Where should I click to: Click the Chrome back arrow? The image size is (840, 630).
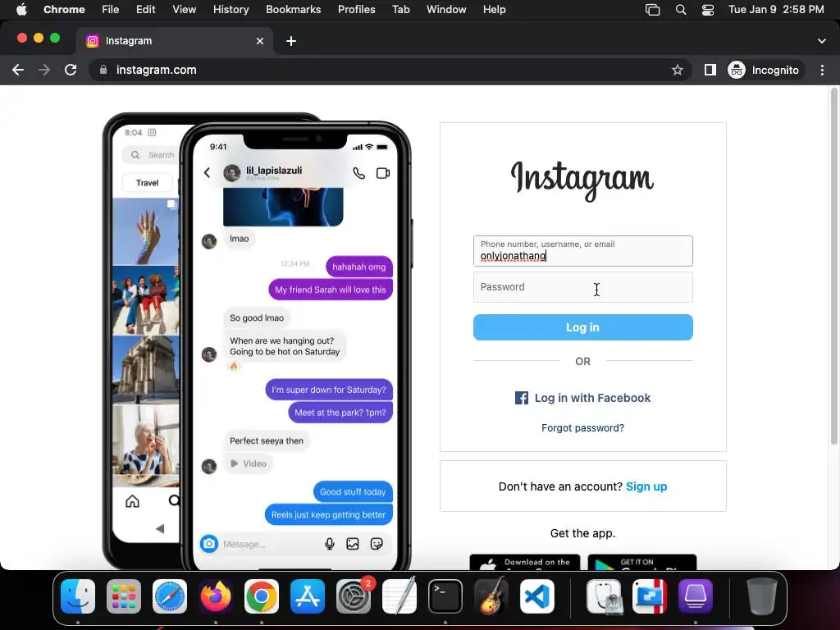coord(18,70)
